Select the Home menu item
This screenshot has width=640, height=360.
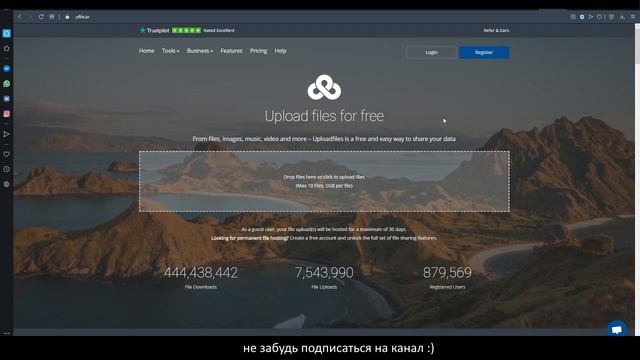coord(147,51)
